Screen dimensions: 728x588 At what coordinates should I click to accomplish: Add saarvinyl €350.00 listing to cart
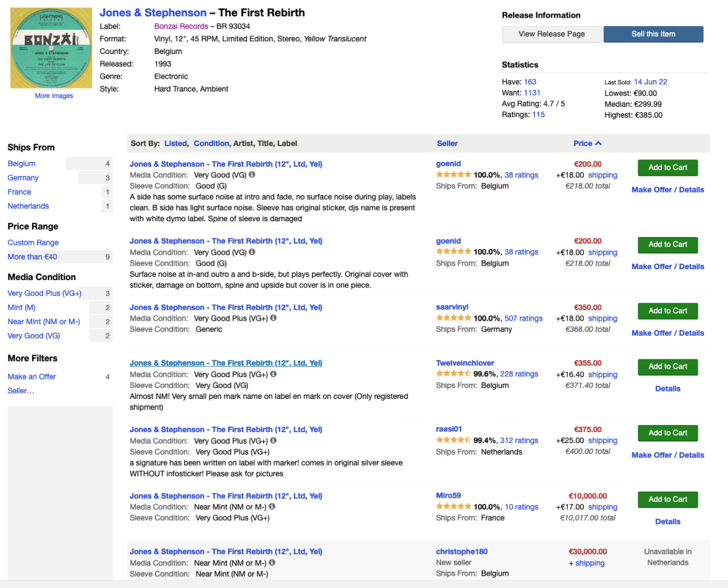click(x=667, y=311)
